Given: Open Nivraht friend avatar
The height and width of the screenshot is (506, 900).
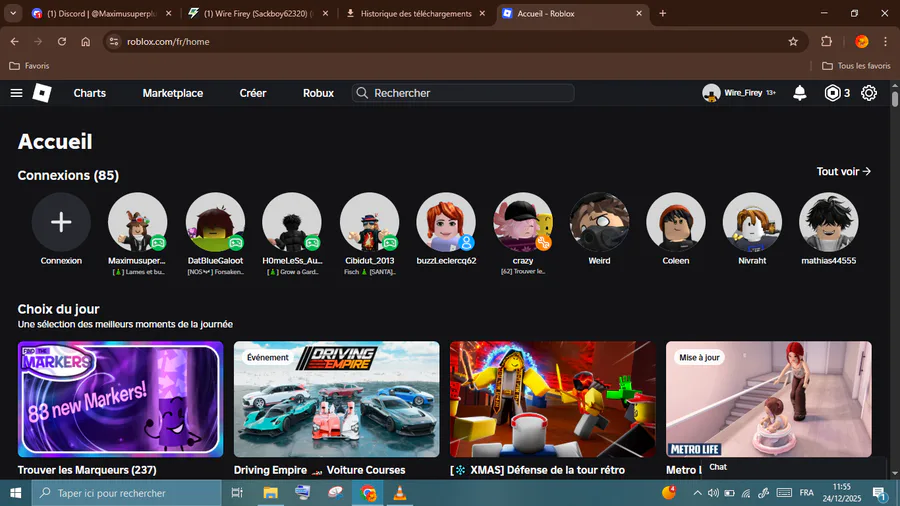Looking at the screenshot, I should 752,222.
